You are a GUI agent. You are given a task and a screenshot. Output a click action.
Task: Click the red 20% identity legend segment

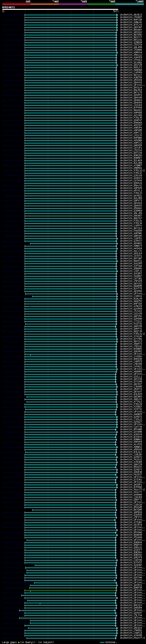(x=16, y=4)
